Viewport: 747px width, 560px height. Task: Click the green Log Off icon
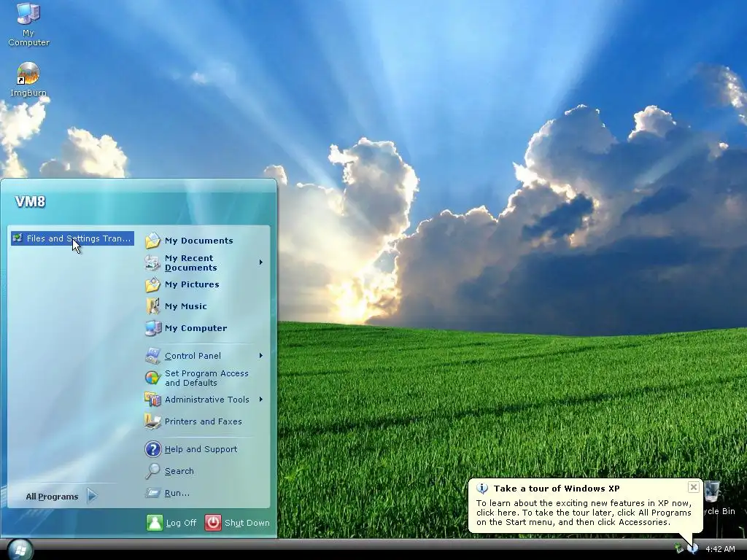pos(154,522)
